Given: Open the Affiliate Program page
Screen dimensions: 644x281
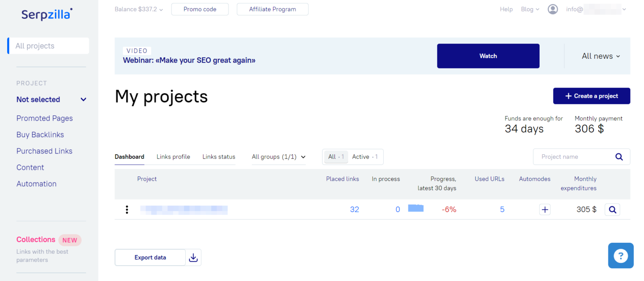Looking at the screenshot, I should point(273,9).
